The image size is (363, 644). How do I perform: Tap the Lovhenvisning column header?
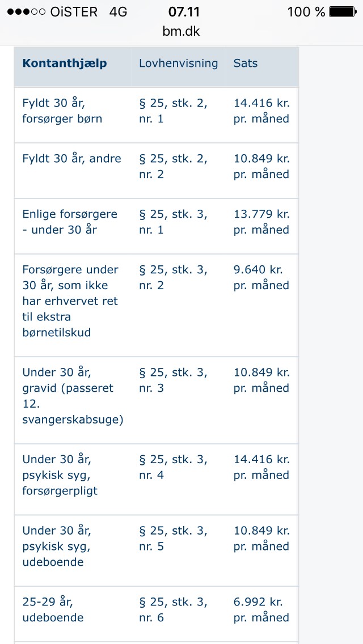point(178,63)
